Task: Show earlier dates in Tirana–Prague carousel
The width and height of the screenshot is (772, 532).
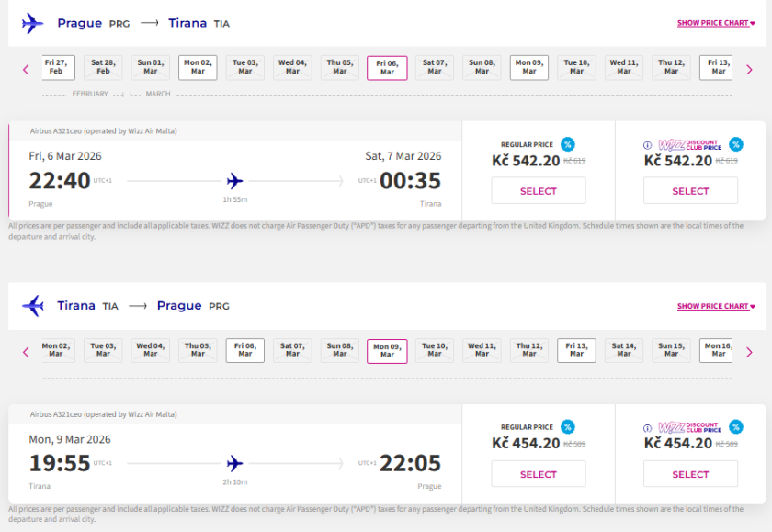Action: click(26, 352)
